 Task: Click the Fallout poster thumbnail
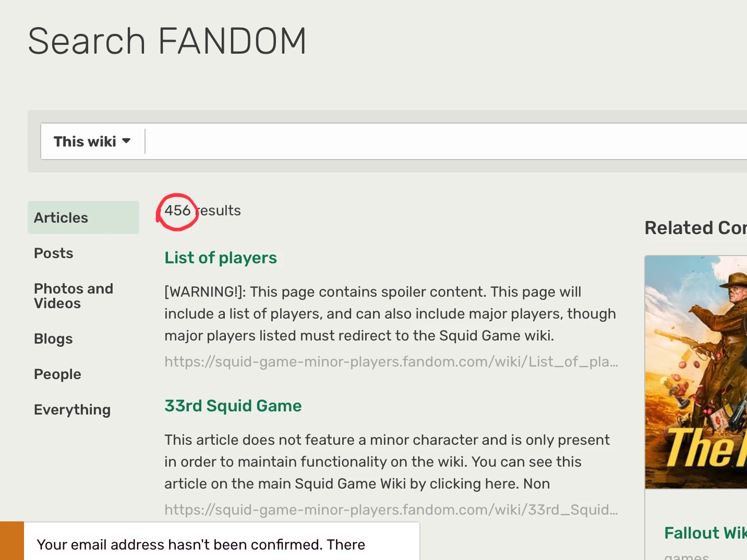click(x=696, y=372)
